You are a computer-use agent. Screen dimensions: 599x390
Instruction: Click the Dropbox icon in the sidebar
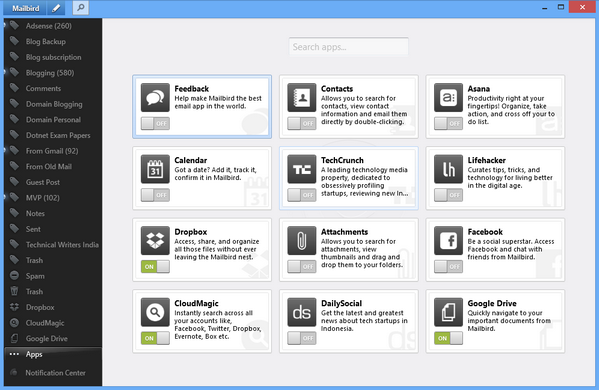(x=14, y=307)
